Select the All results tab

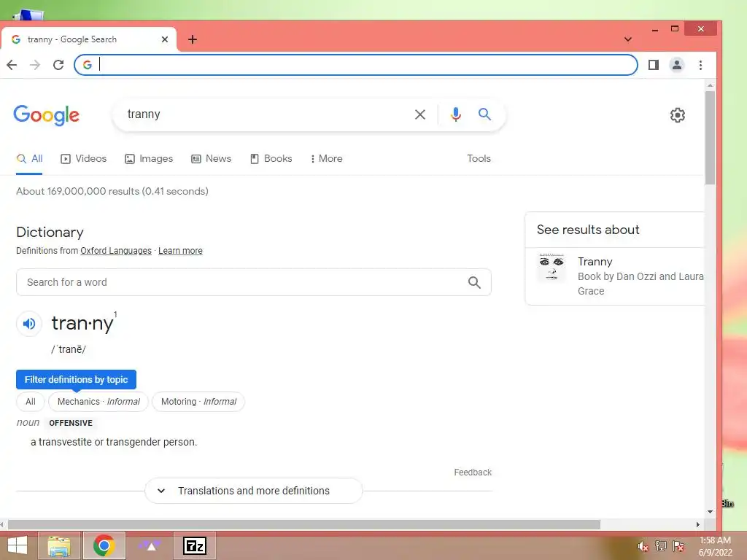[x=29, y=158]
